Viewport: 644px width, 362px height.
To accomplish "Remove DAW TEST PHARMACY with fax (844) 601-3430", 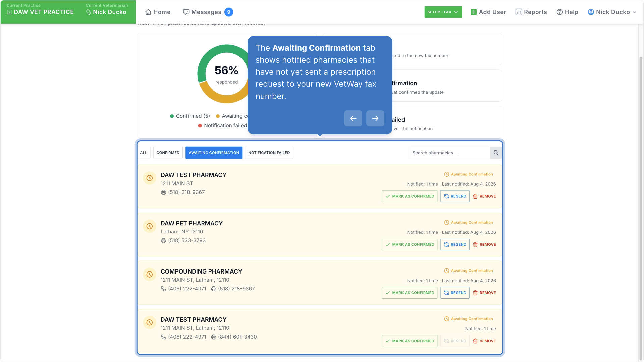I will point(484,341).
